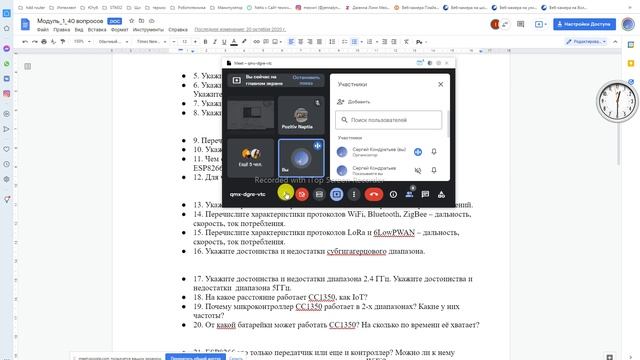Toggle captions in the Meet window
The image size is (640, 360).
[319, 194]
